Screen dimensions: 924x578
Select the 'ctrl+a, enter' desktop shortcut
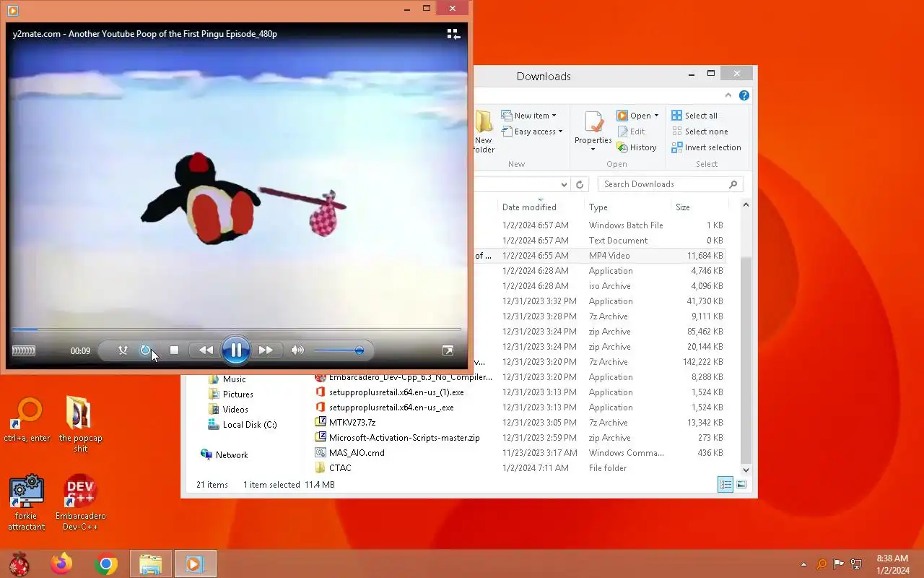pyautogui.click(x=27, y=420)
